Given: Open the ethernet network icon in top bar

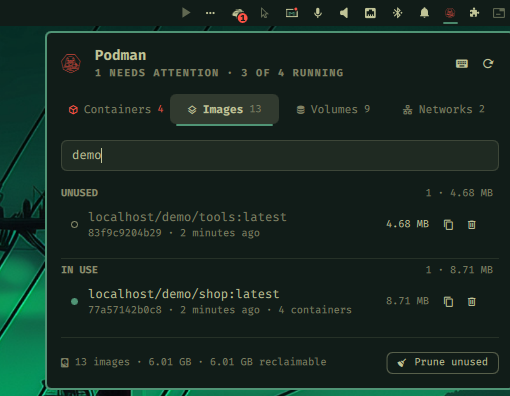Looking at the screenshot, I should (x=370, y=13).
